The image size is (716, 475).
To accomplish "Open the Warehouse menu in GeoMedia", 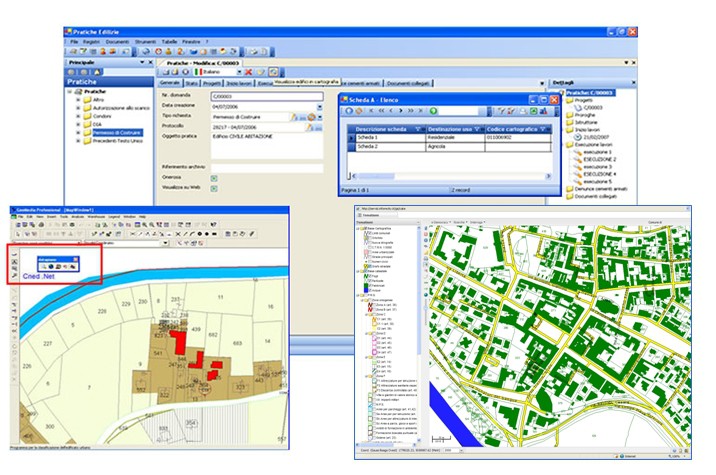I will (x=95, y=215).
